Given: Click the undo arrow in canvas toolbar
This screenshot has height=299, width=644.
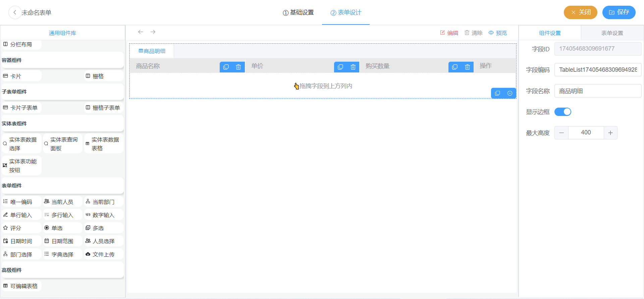Looking at the screenshot, I should (141, 32).
